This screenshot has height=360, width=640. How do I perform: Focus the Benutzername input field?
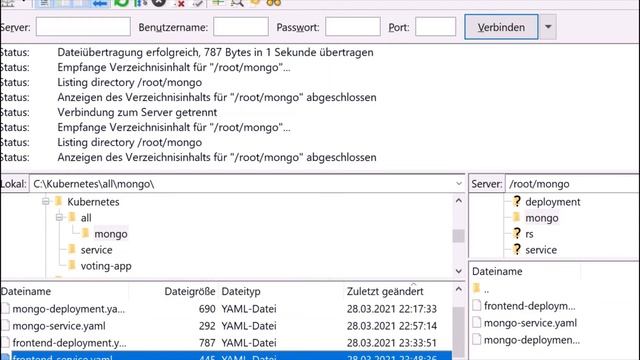click(241, 27)
